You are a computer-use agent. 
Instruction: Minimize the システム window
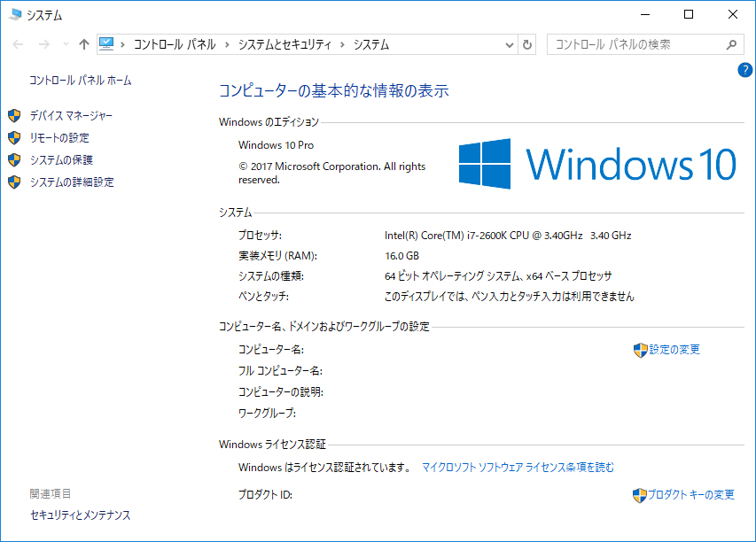point(645,15)
